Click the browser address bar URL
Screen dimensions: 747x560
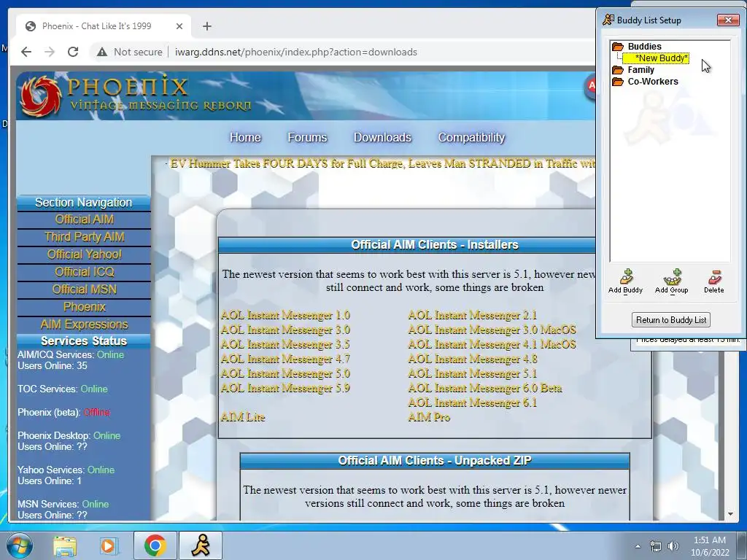pyautogui.click(x=296, y=52)
